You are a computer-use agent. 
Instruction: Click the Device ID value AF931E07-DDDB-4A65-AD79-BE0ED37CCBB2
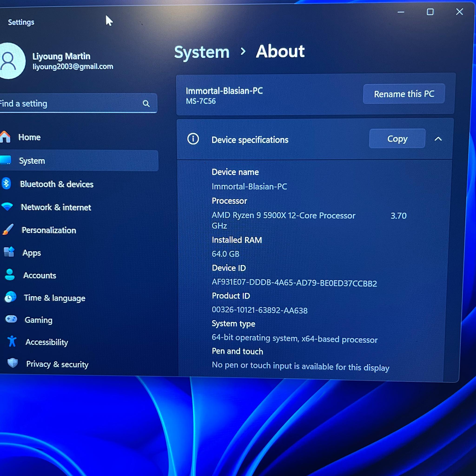click(294, 283)
